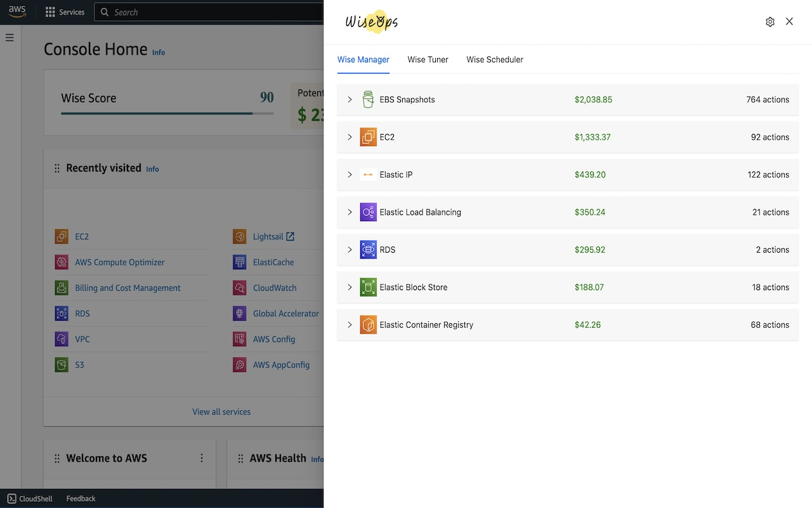Image resolution: width=812 pixels, height=508 pixels.
Task: Open the Services menu
Action: click(65, 12)
